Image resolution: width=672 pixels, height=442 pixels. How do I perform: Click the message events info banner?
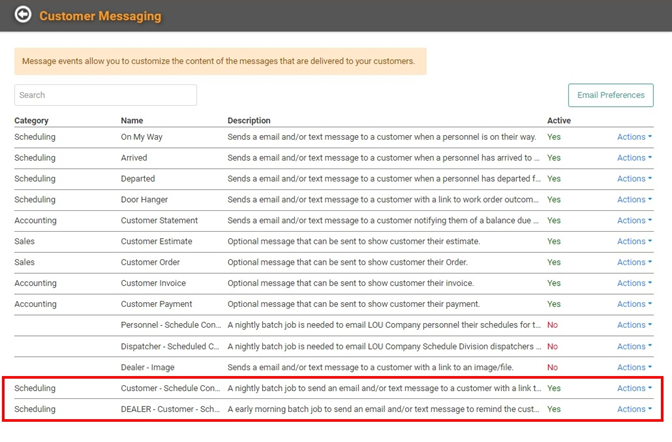tap(220, 61)
